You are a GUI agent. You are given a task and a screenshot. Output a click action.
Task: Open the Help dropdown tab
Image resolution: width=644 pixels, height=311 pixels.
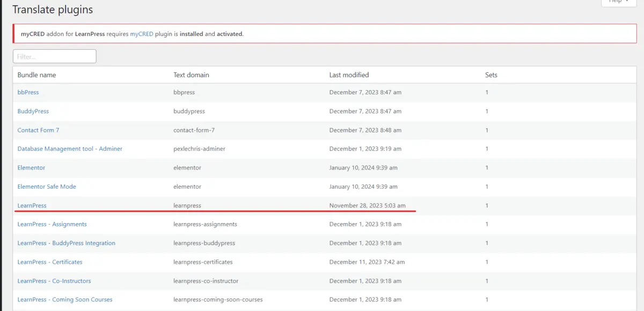pos(618,2)
